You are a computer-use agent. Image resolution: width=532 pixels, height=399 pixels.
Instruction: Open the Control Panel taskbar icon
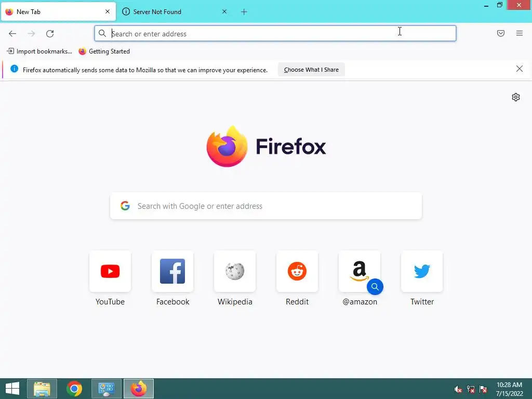click(107, 389)
